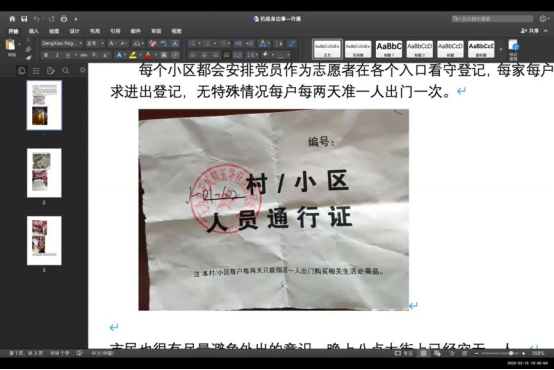Select the page 2 thumbnail
554x370 pixels.
pyautogui.click(x=44, y=173)
